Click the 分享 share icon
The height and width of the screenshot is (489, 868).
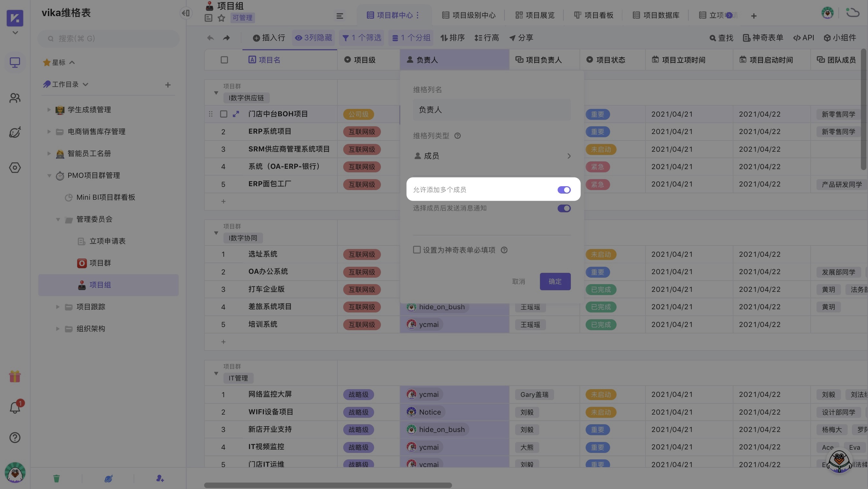point(521,38)
